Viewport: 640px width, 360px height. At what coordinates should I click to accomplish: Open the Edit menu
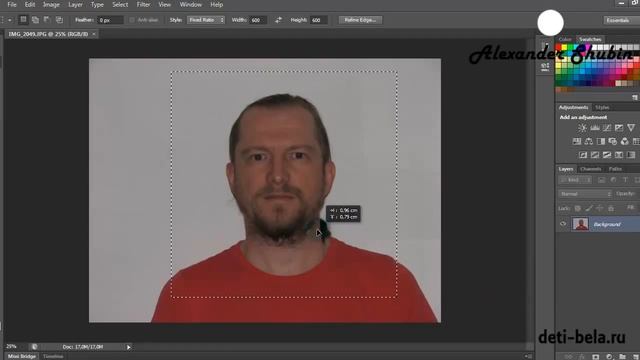click(x=30, y=4)
